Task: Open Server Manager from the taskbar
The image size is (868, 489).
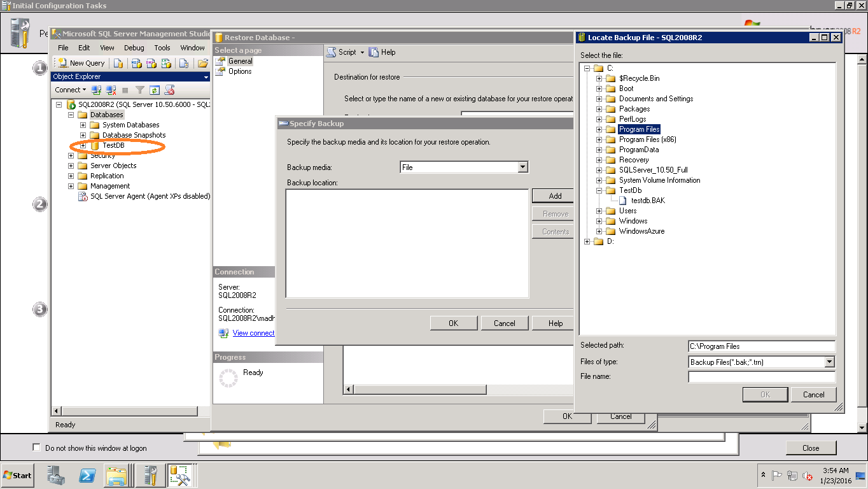Action: coord(56,476)
